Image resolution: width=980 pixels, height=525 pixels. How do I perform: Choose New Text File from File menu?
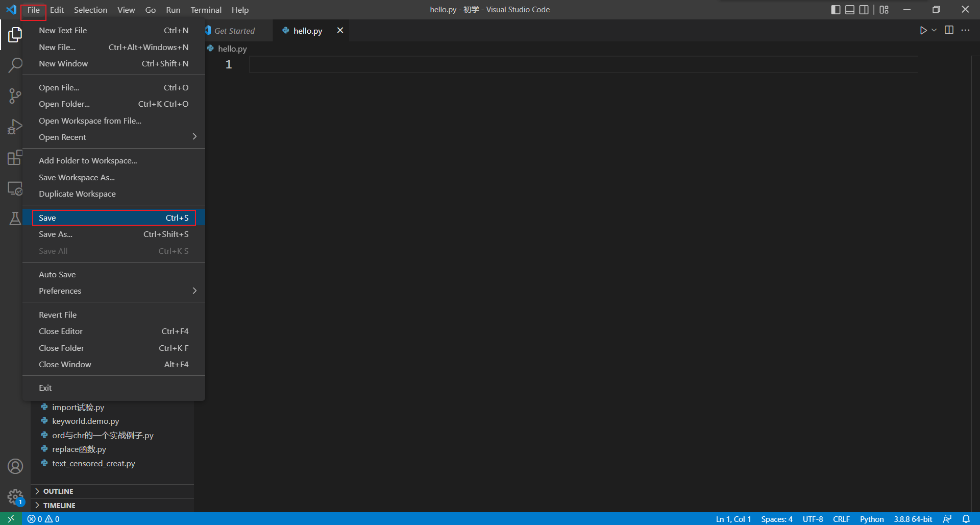pos(114,30)
